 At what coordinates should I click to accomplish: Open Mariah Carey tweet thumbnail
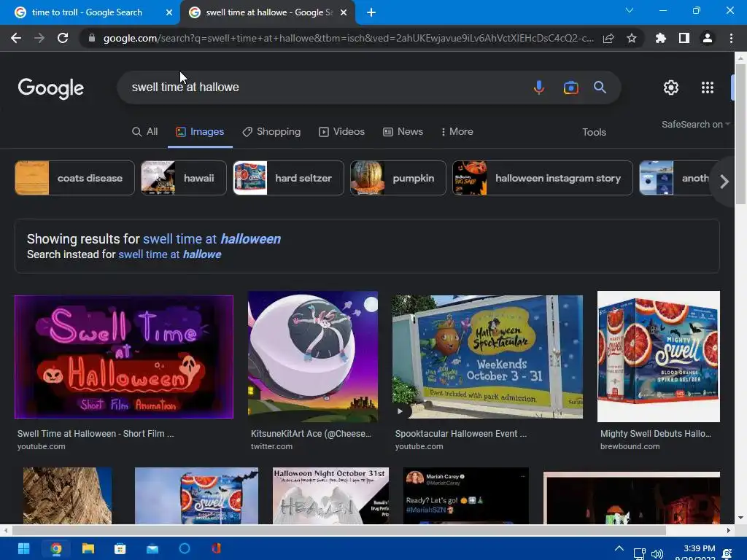(466, 496)
